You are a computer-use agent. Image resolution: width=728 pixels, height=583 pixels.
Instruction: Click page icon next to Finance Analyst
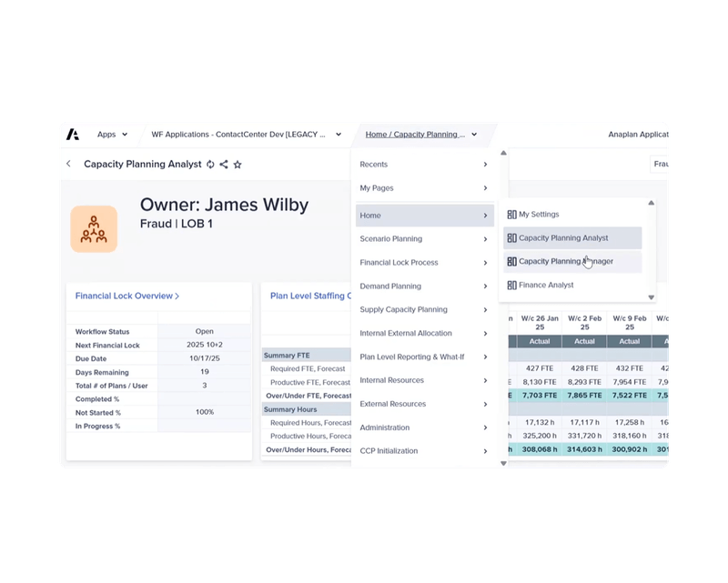click(511, 285)
